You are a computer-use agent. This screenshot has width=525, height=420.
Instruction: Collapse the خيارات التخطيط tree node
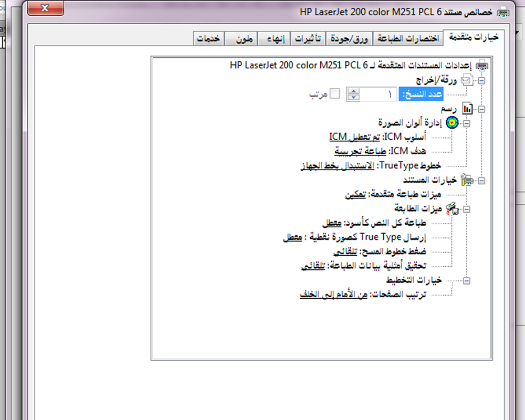point(467,281)
